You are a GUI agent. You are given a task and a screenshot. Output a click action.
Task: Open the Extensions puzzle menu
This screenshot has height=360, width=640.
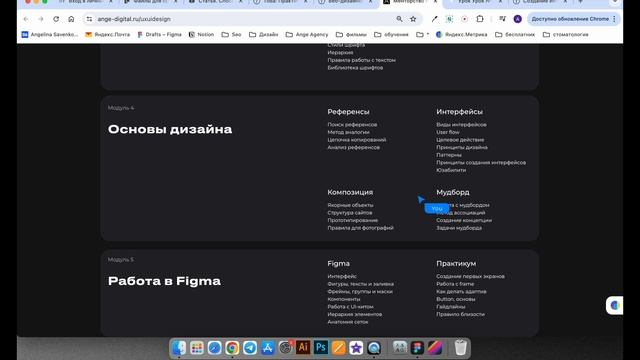(480, 19)
